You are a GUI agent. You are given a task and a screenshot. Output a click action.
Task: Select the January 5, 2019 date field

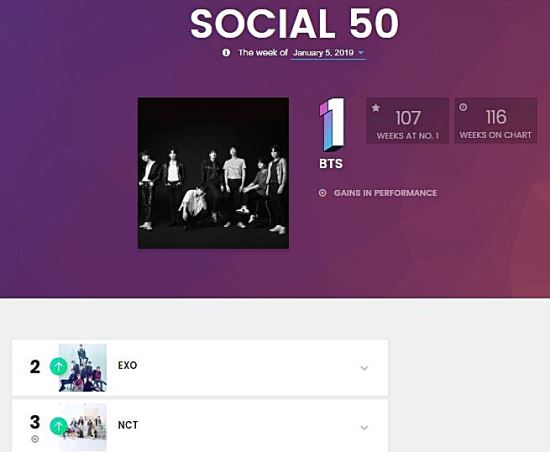coord(328,53)
